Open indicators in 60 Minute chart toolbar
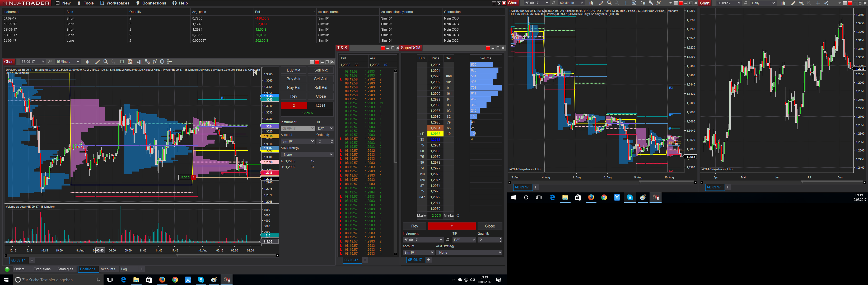 tap(651, 3)
